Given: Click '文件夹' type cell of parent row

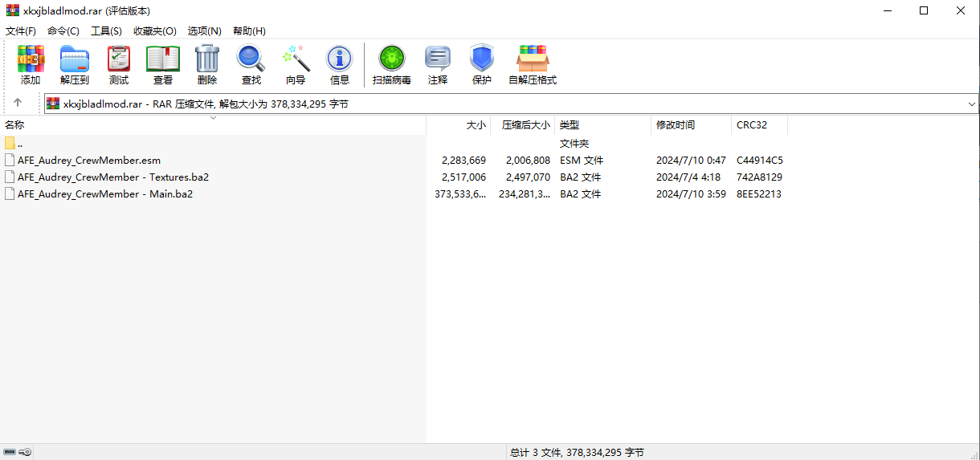Looking at the screenshot, I should [574, 144].
